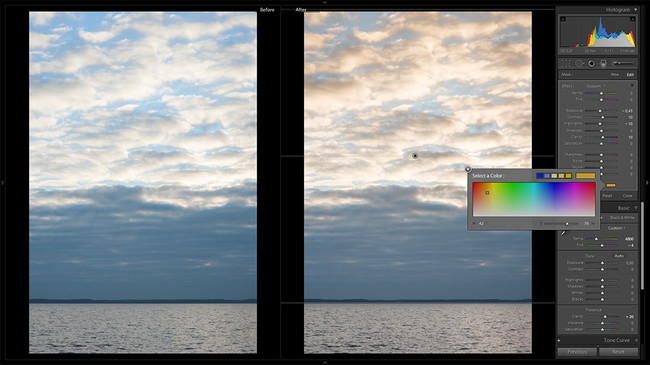Collapse the Basic panel
Screen dimensions: 650x365
pyautogui.click(x=635, y=208)
